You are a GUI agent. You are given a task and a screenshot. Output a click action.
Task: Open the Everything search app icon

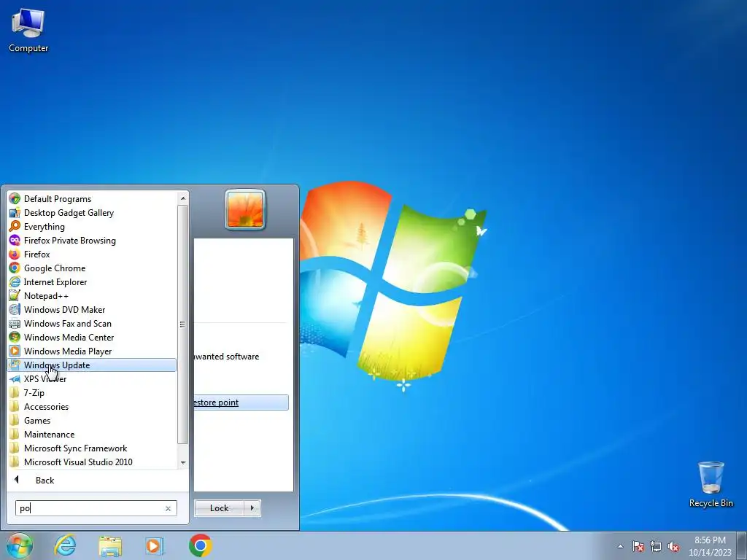[15, 227]
